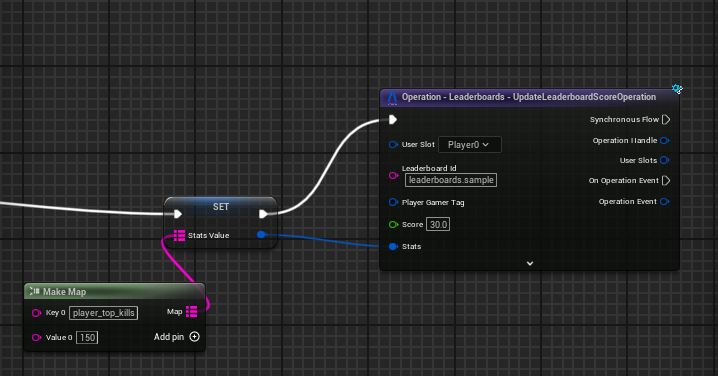The width and height of the screenshot is (718, 376).
Task: Click the Operation Handle output pin
Action: coord(665,141)
